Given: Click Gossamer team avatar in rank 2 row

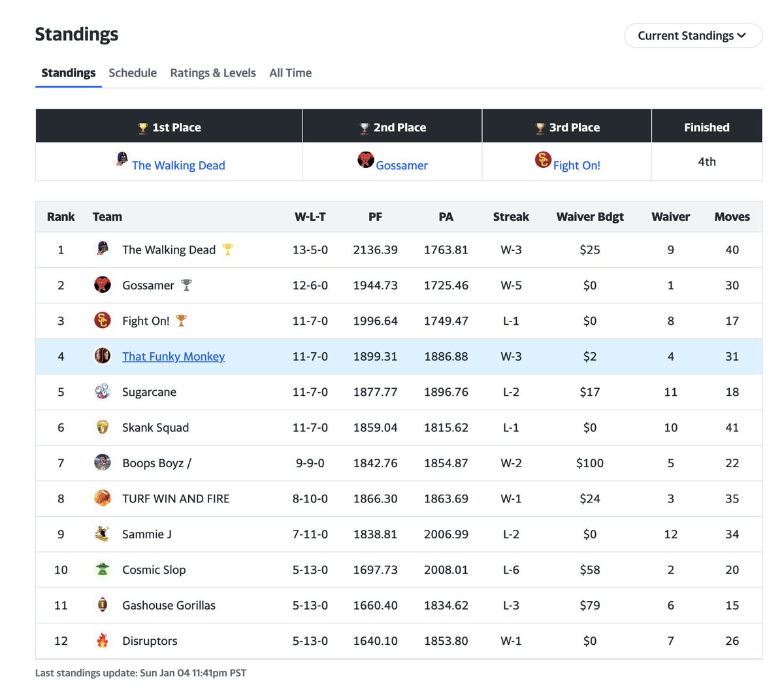Looking at the screenshot, I should (x=103, y=284).
